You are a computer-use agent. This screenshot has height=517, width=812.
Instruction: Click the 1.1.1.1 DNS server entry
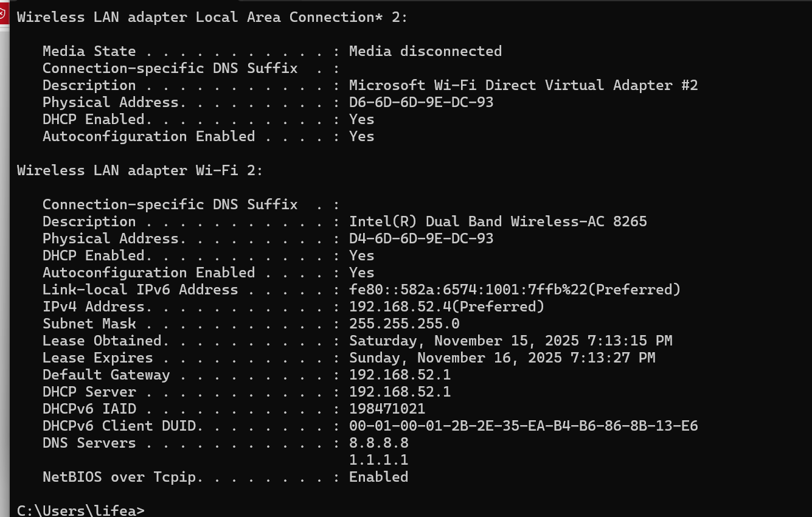(x=378, y=460)
